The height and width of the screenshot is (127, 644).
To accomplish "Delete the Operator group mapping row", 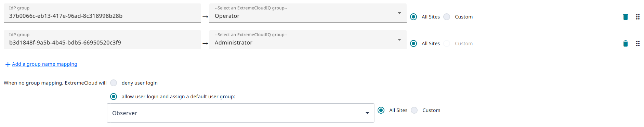I will (x=626, y=17).
